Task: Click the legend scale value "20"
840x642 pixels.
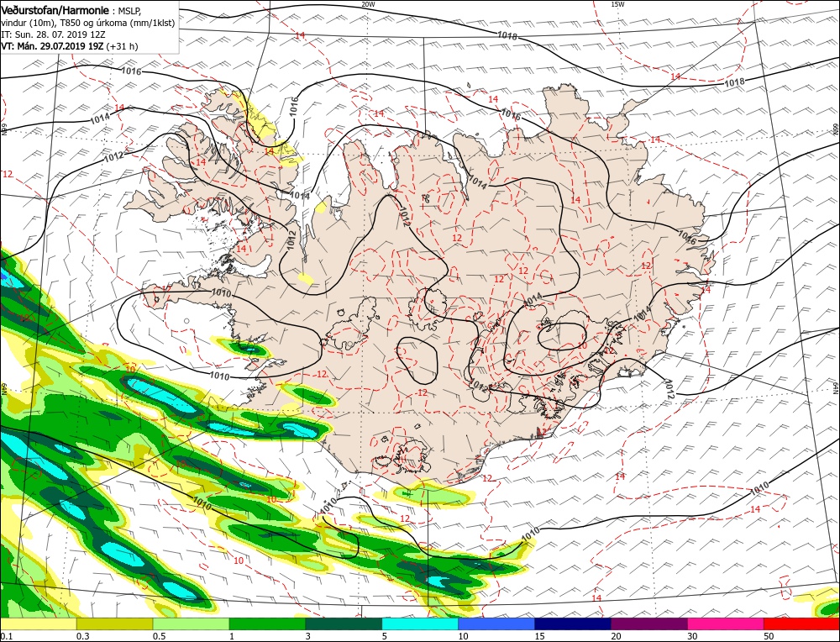Action: (x=617, y=636)
